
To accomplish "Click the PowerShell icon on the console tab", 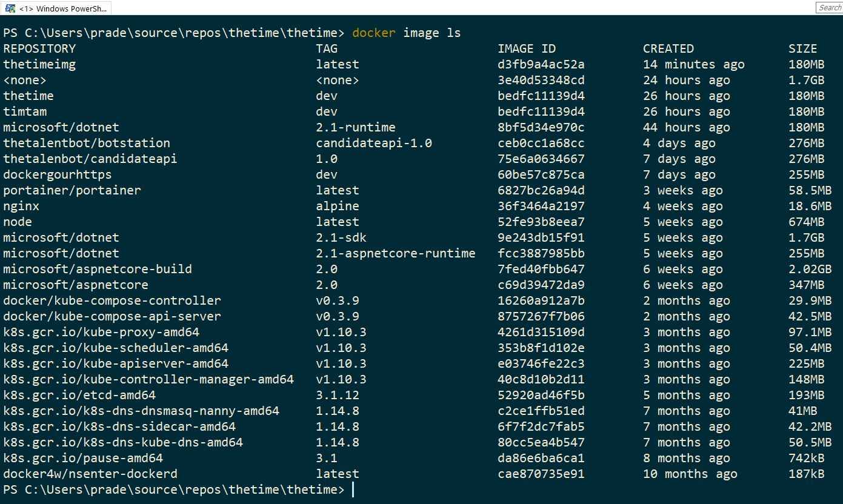I will [10, 8].
